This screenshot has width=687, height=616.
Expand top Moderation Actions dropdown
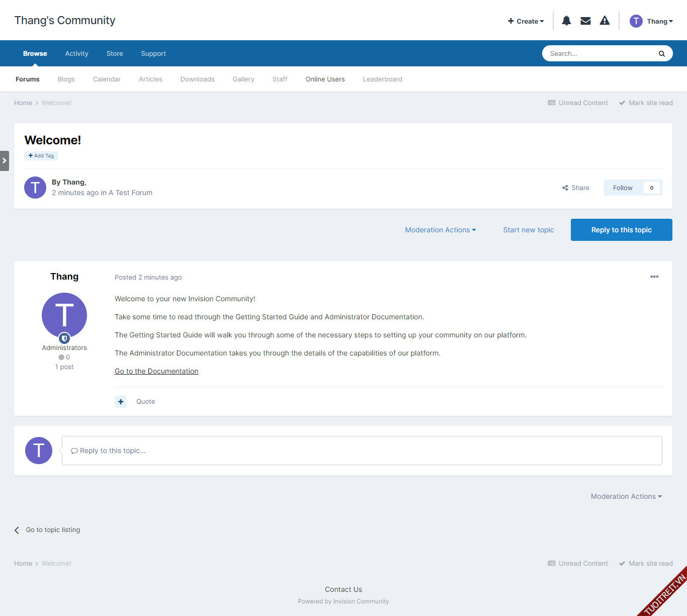[440, 230]
